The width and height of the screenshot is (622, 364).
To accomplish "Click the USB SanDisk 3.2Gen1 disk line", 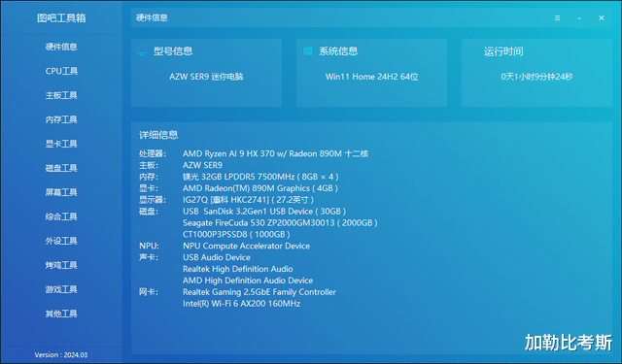I will 264,211.
